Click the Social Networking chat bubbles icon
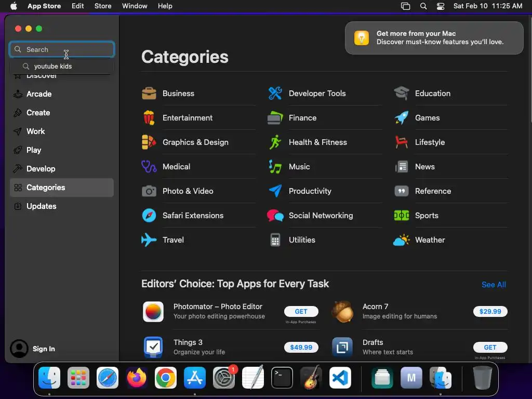Screen dimensions: 532x399 [275, 216]
